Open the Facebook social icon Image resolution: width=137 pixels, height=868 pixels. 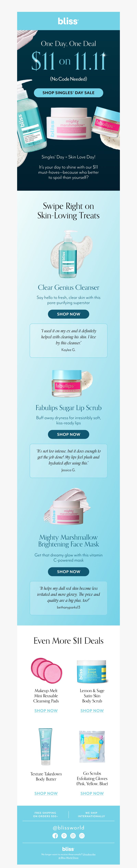click(55, 836)
